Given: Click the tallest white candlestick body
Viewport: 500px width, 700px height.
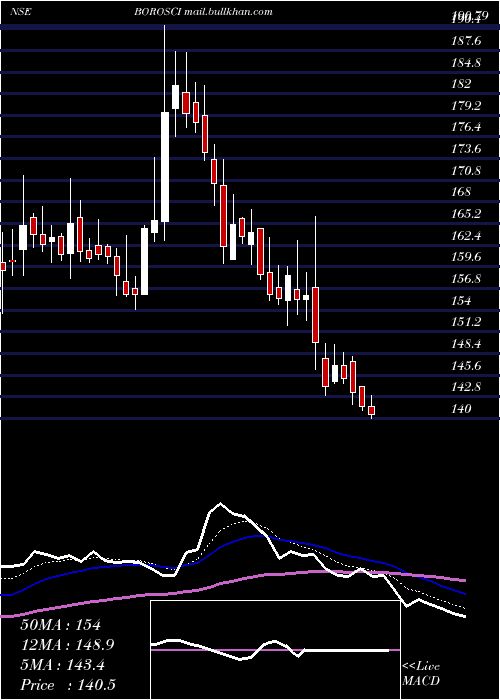Looking at the screenshot, I should (x=165, y=167).
